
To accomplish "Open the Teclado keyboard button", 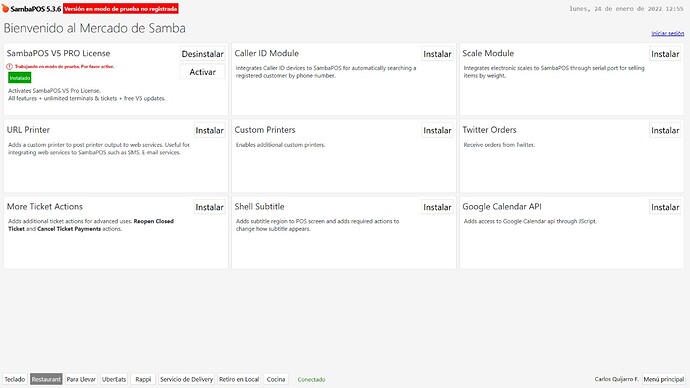I will pyautogui.click(x=15, y=379).
